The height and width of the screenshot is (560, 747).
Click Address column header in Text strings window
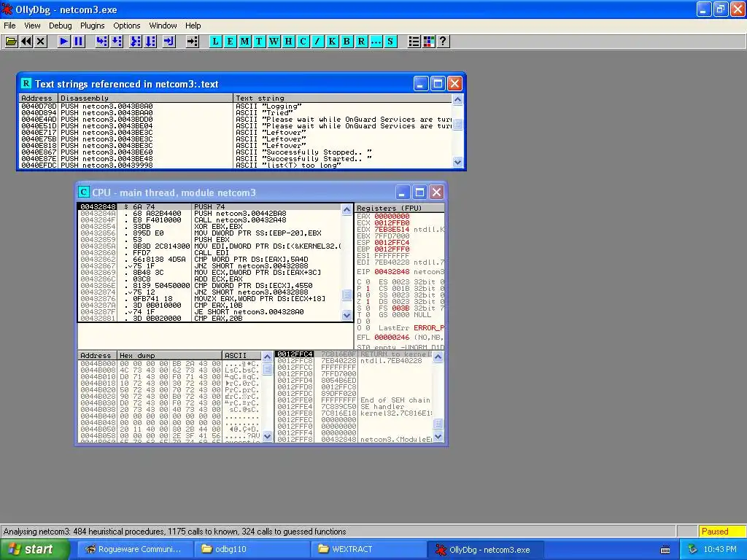(x=38, y=98)
